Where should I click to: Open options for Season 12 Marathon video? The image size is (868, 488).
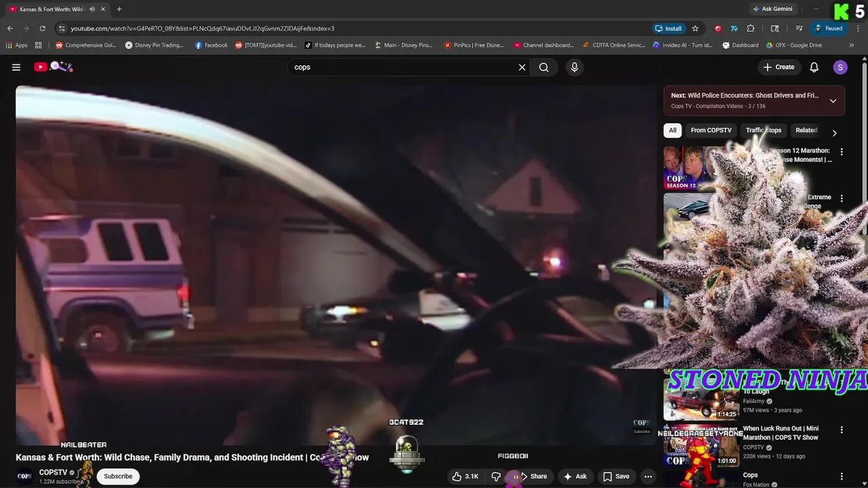842,152
